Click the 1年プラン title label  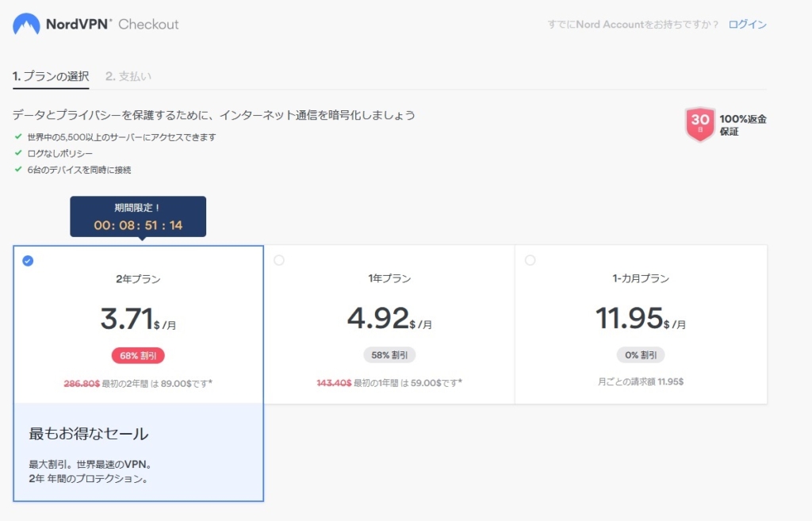pyautogui.click(x=389, y=278)
